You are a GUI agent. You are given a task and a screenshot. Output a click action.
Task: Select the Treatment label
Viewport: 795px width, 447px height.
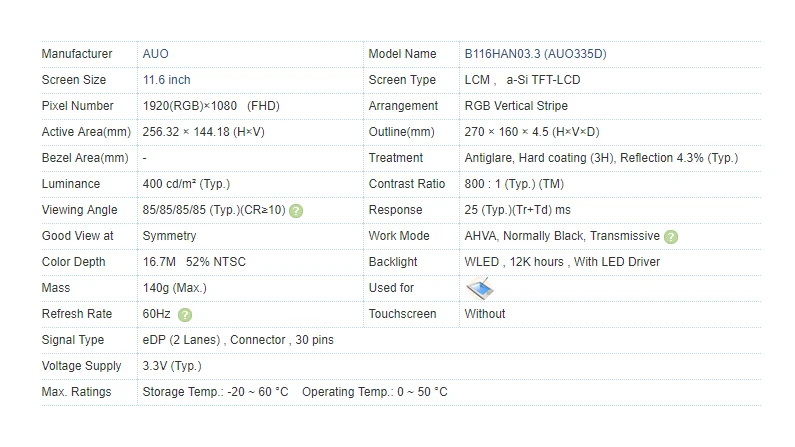(x=395, y=158)
